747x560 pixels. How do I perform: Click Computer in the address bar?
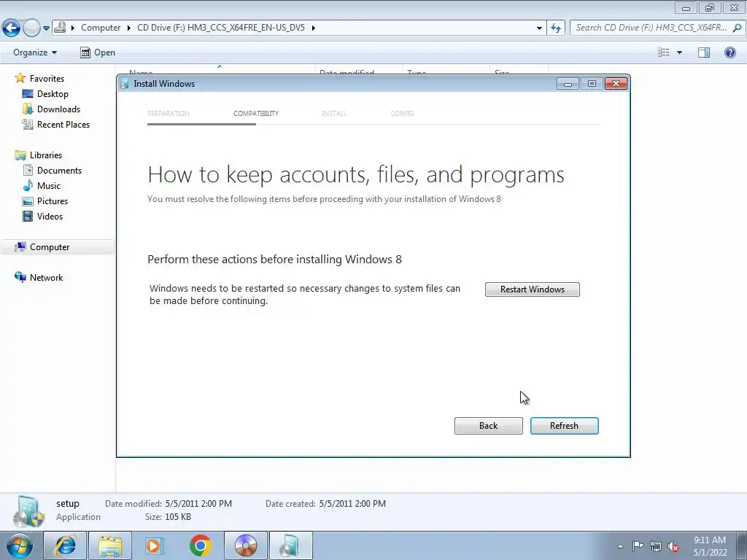[101, 28]
